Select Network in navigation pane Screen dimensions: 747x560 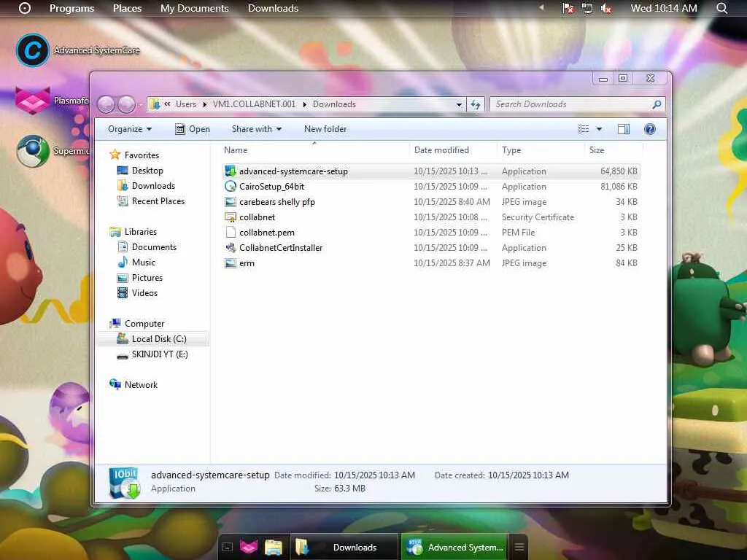pos(141,385)
